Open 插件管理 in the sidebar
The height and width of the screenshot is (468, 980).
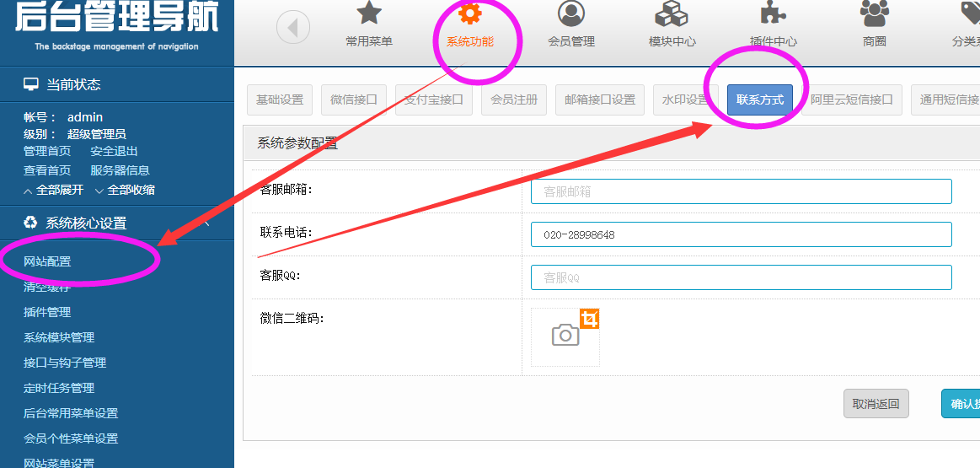pyautogui.click(x=47, y=312)
